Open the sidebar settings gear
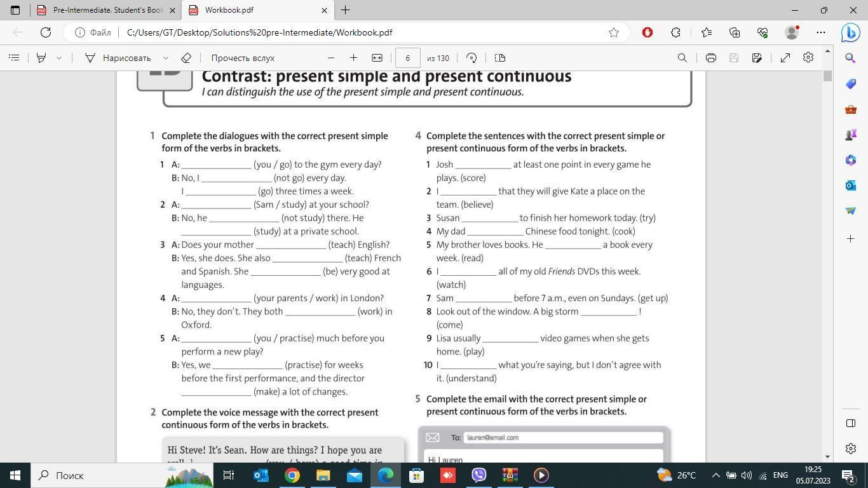 [851, 449]
